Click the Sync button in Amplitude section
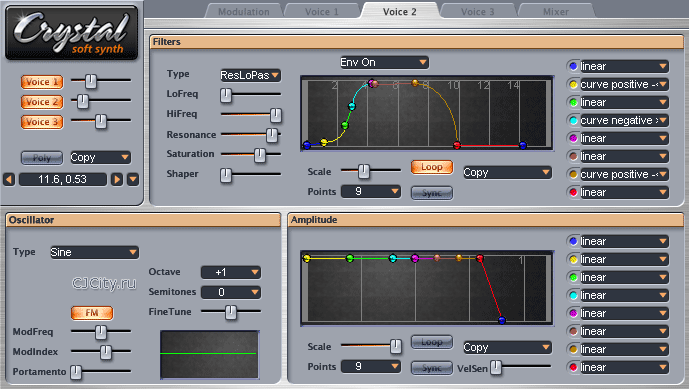This screenshot has height=389, width=689. [x=432, y=368]
